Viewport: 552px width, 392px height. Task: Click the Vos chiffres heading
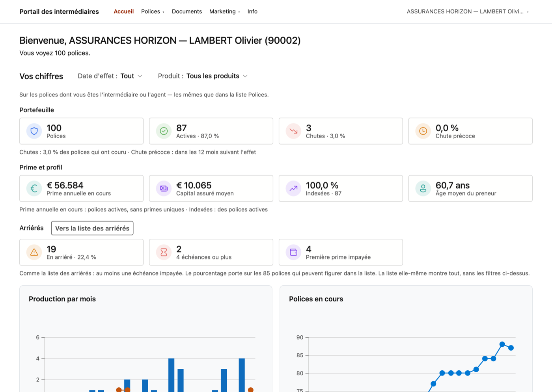pyautogui.click(x=41, y=76)
